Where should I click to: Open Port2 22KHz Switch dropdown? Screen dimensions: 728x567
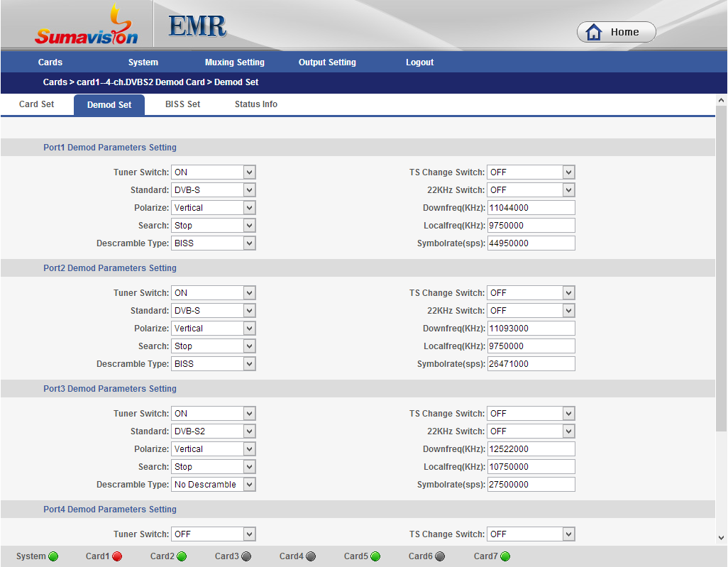click(531, 311)
